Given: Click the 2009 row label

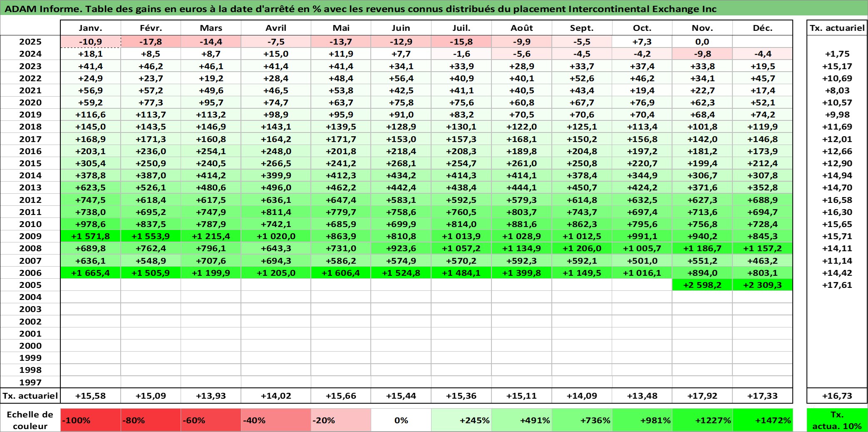Looking at the screenshot, I should [30, 236].
